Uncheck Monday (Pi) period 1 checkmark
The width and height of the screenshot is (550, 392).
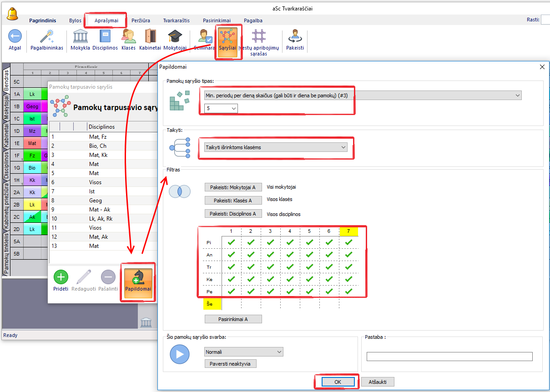231,242
